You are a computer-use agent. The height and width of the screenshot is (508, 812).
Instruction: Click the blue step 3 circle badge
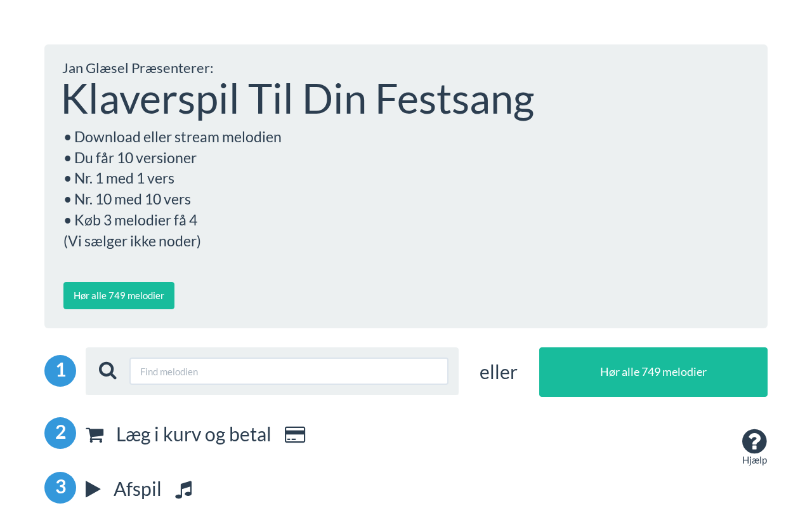click(60, 488)
